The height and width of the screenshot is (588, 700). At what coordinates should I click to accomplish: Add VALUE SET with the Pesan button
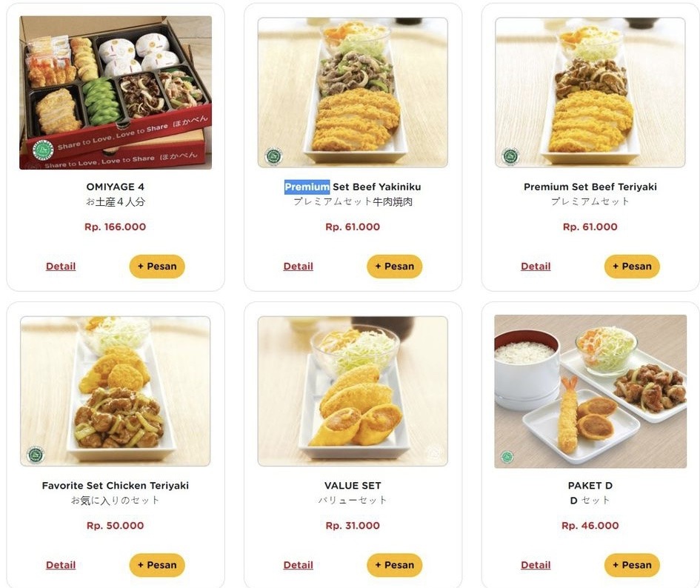pyautogui.click(x=395, y=565)
